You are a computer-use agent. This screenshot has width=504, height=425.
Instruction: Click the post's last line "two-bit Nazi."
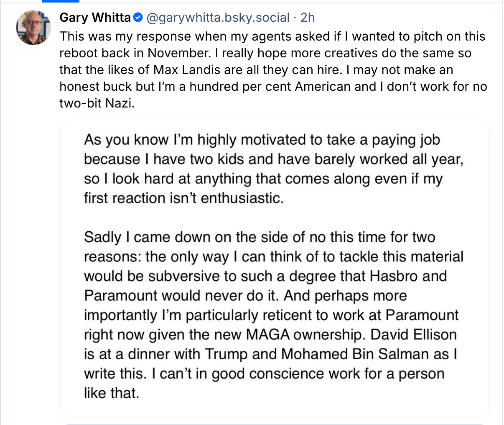97,103
